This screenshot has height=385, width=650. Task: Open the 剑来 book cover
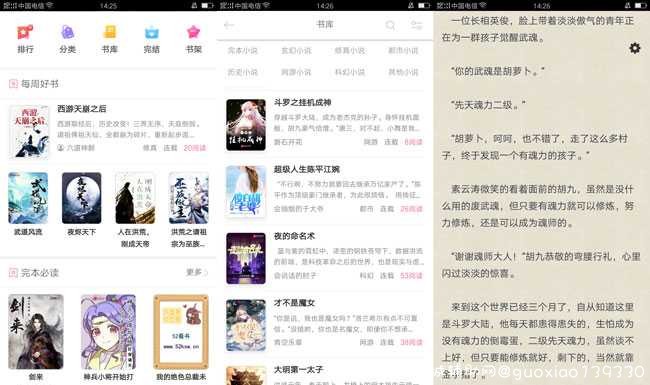pyautogui.click(x=36, y=332)
